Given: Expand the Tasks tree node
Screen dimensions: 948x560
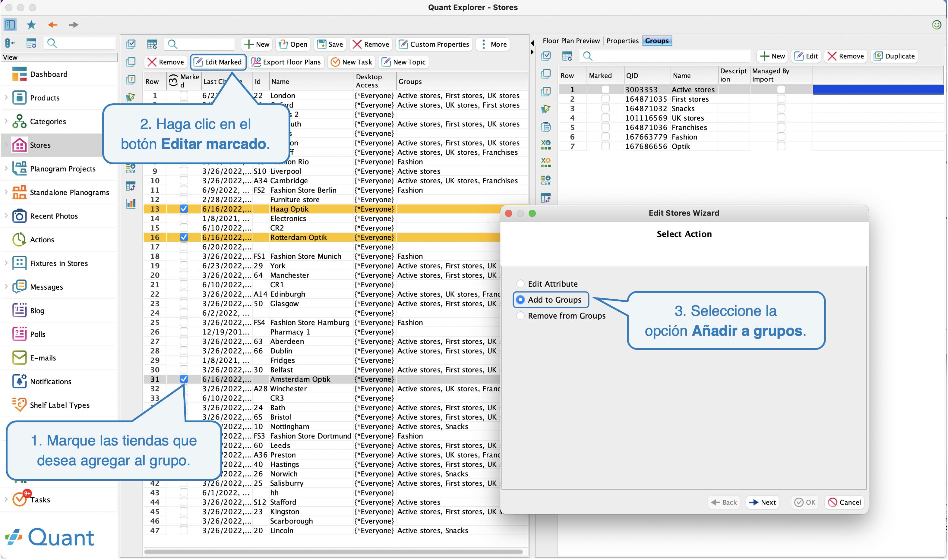Looking at the screenshot, I should [x=6, y=500].
